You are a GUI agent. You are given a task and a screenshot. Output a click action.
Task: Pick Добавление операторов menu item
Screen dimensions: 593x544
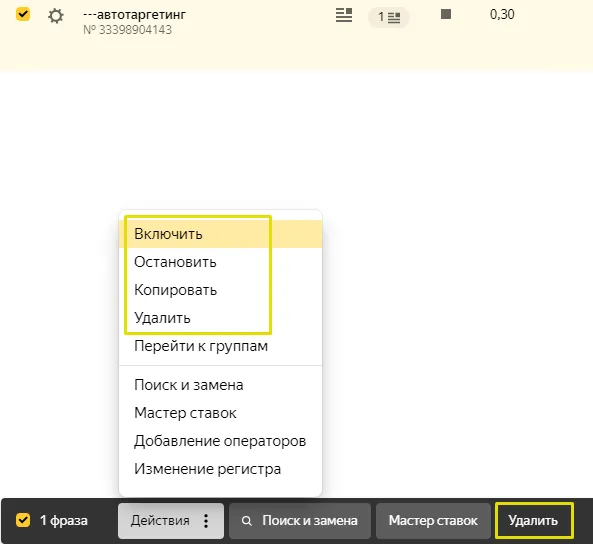pyautogui.click(x=220, y=441)
